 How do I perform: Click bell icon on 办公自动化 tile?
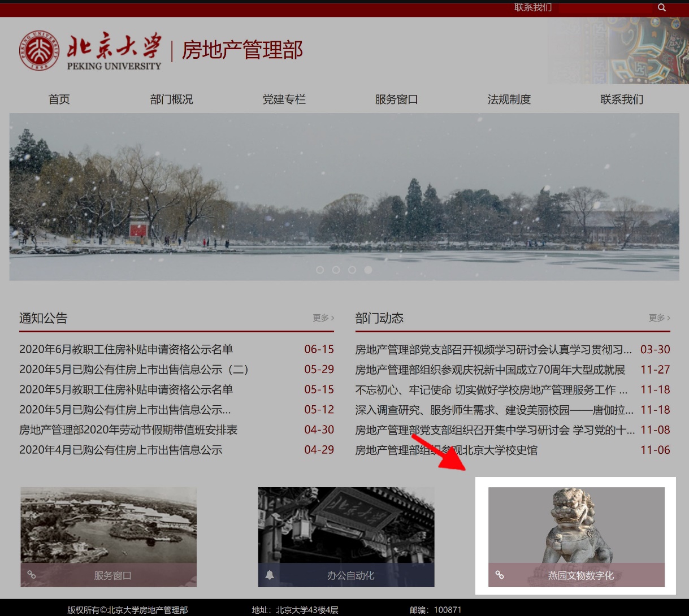click(270, 575)
